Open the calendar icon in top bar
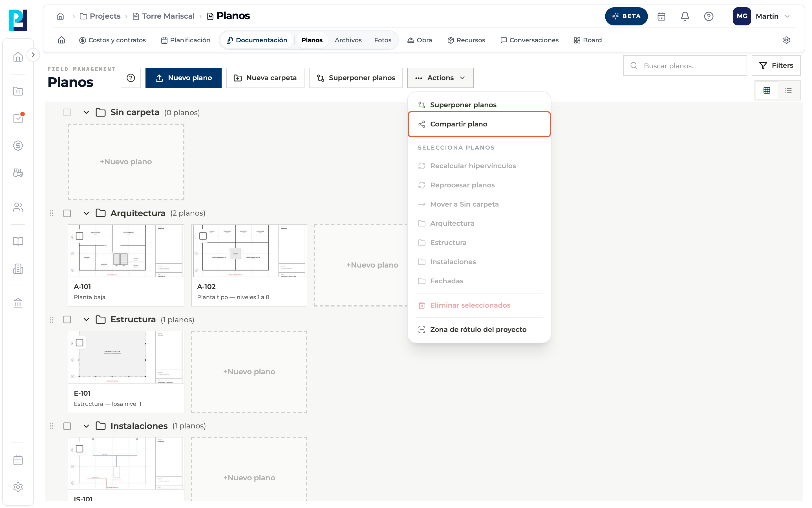The width and height of the screenshot is (812, 508). pos(661,16)
